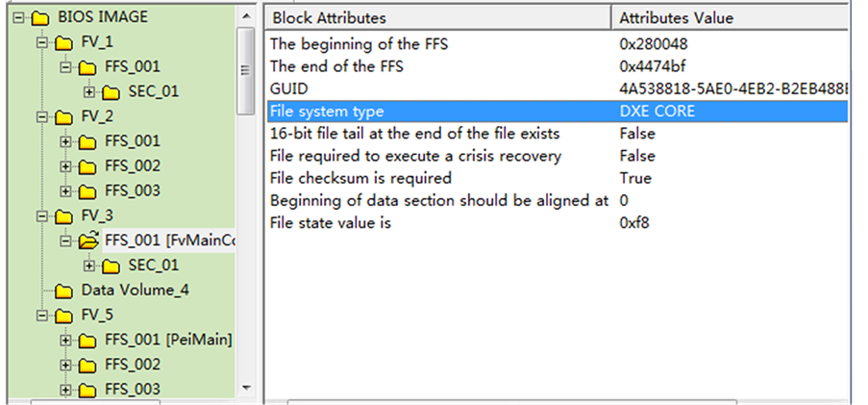Image resolution: width=868 pixels, height=405 pixels.
Task: Click the FV_2 folder icon
Action: coord(62,116)
